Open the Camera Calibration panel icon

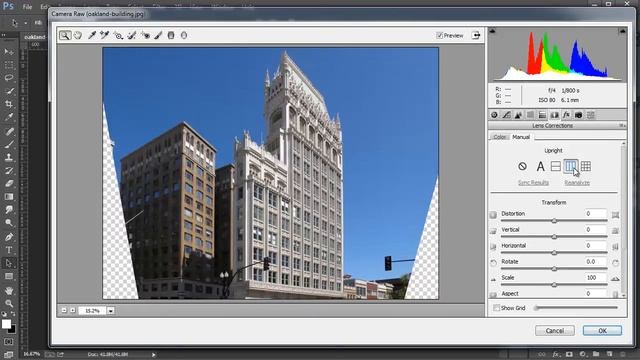click(x=578, y=115)
